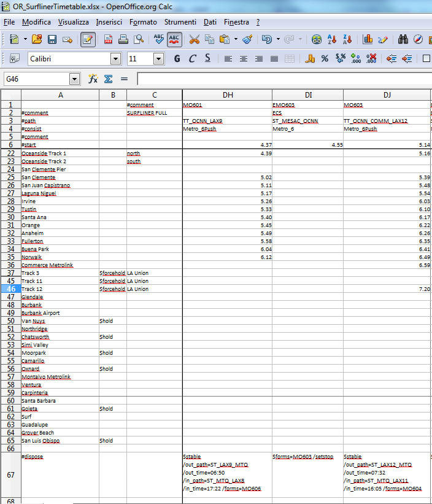Click the Export as PDF icon

109,39
